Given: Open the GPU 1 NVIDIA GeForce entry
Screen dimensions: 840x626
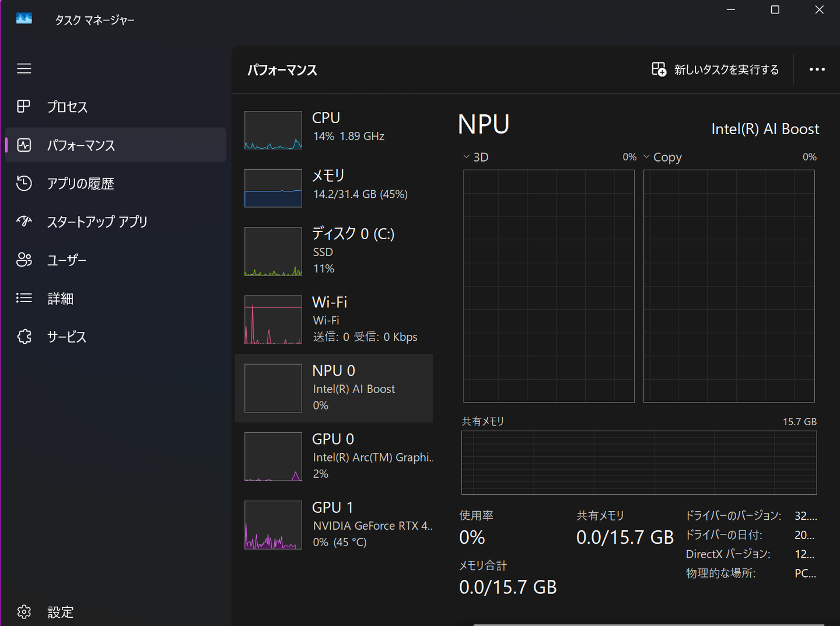Looking at the screenshot, I should (334, 524).
